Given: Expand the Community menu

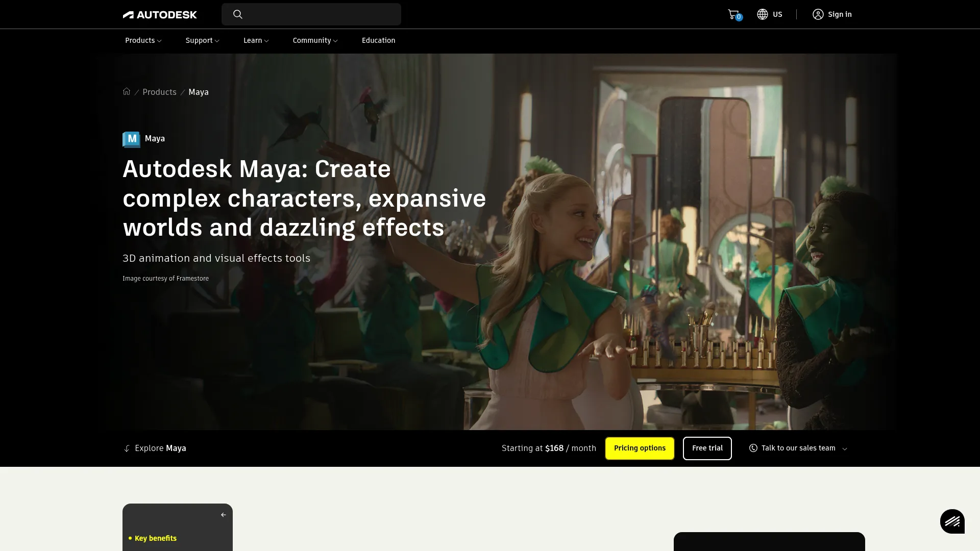Looking at the screenshot, I should (315, 40).
